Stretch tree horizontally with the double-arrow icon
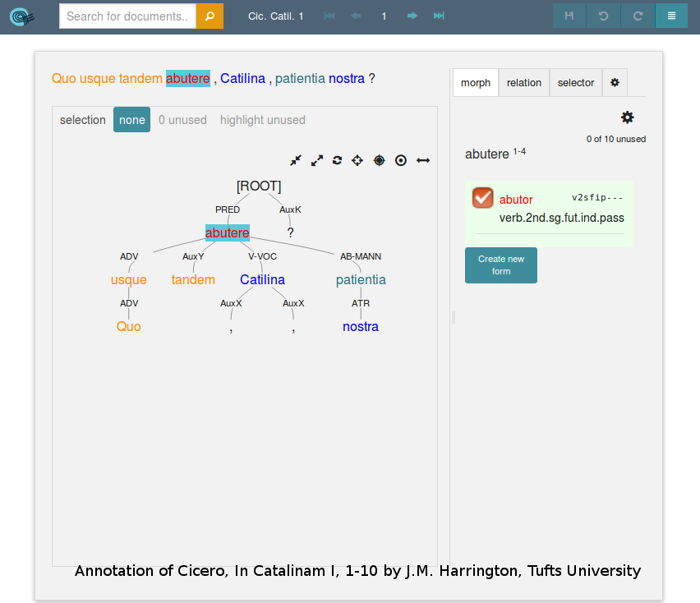The image size is (700, 603). (423, 160)
